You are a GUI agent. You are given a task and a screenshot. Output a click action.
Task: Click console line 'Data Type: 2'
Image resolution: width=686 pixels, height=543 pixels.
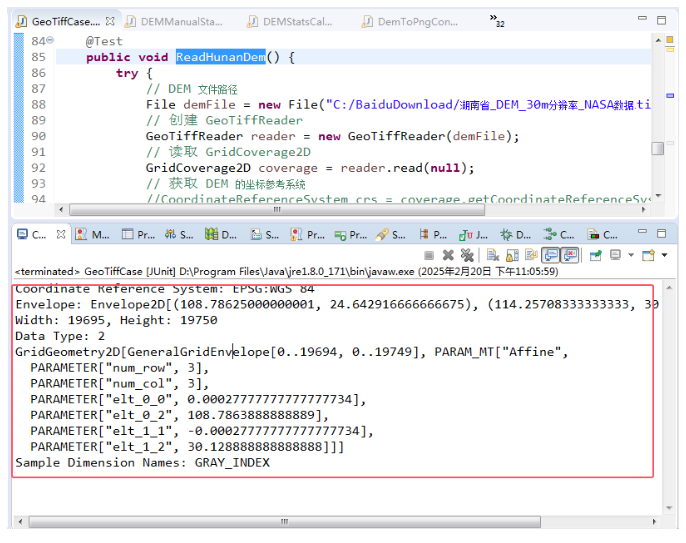[60, 336]
